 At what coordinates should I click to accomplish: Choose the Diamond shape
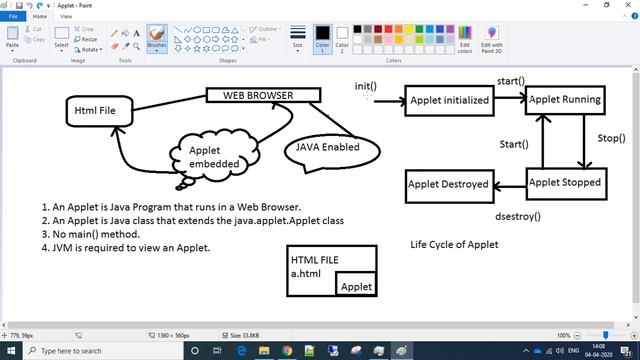pyautogui.click(x=187, y=40)
